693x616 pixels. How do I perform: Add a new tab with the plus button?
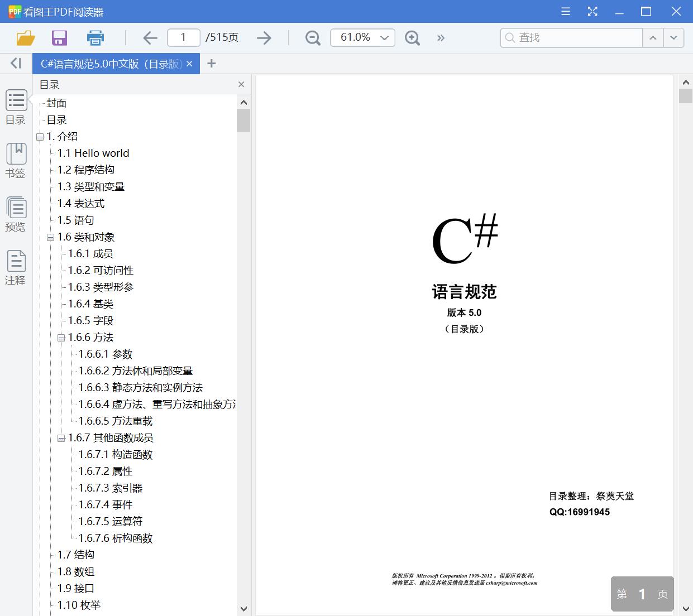click(211, 63)
